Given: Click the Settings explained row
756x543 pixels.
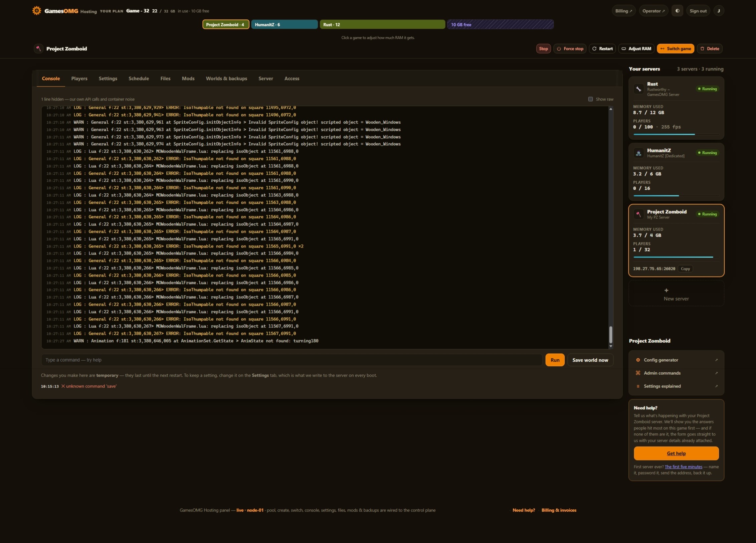Looking at the screenshot, I should tap(676, 386).
